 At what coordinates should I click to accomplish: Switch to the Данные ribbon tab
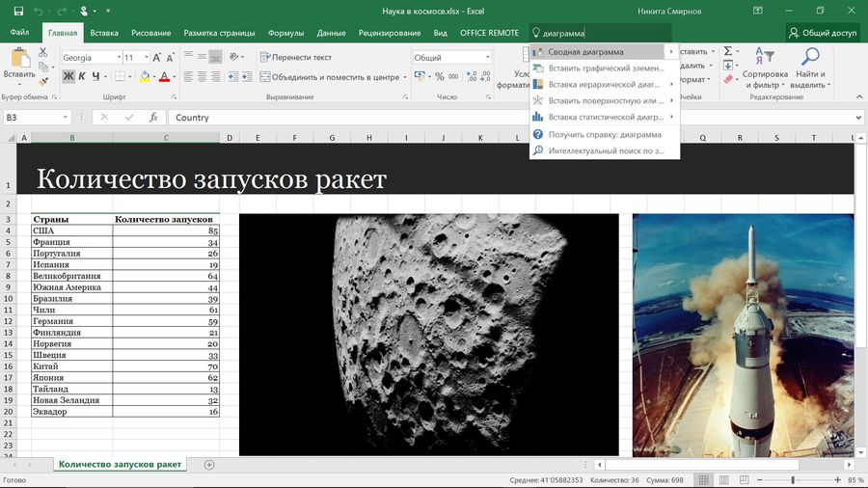click(x=331, y=33)
